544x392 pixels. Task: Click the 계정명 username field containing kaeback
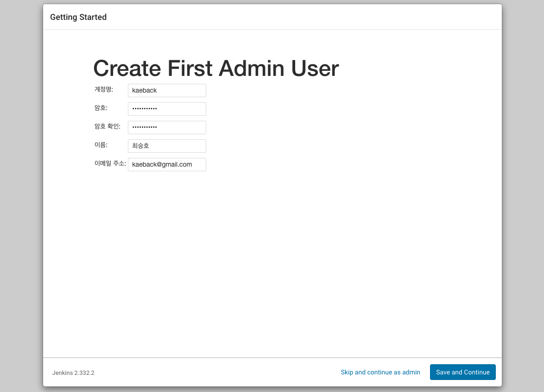[x=167, y=90]
